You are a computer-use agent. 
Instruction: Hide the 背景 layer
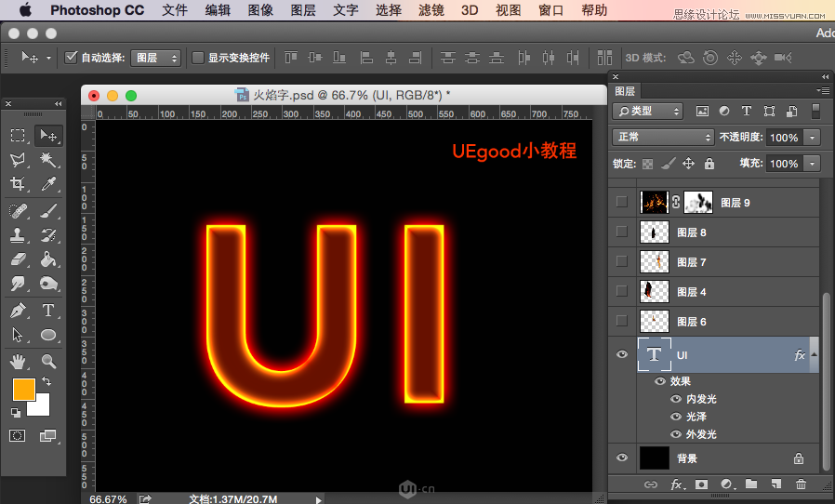[622, 458]
